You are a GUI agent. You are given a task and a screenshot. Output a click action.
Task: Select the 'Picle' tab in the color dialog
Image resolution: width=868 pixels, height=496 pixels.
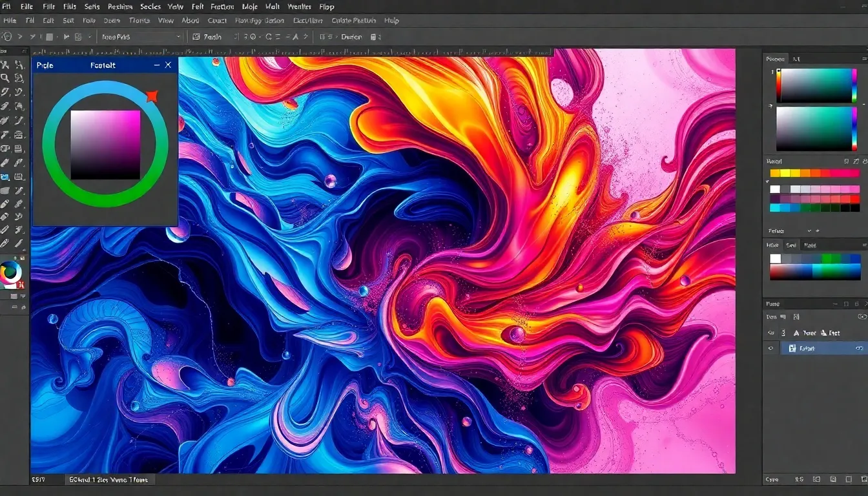45,65
